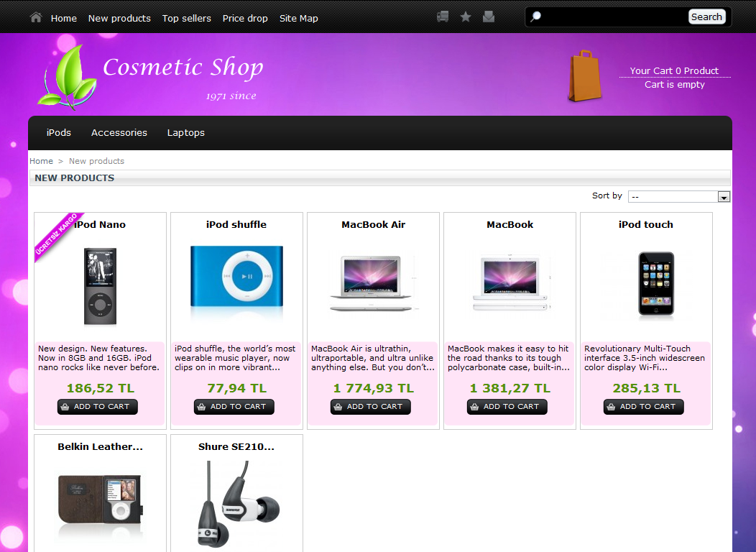Click the basket icon on iPod Nano's button
The image size is (756, 552).
pos(65,407)
